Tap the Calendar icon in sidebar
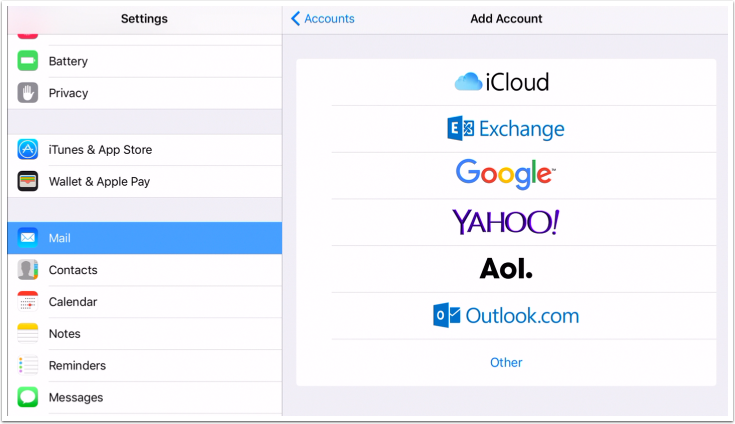 pos(28,302)
